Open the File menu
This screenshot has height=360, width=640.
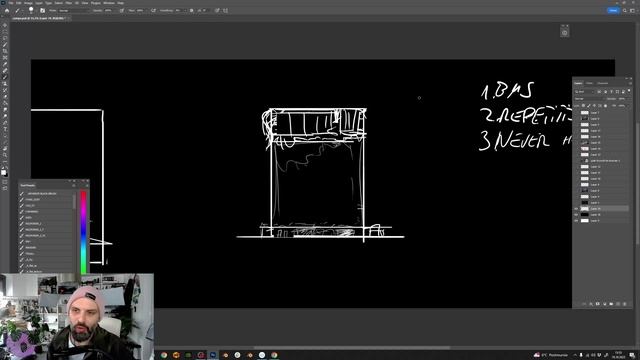point(11,3)
